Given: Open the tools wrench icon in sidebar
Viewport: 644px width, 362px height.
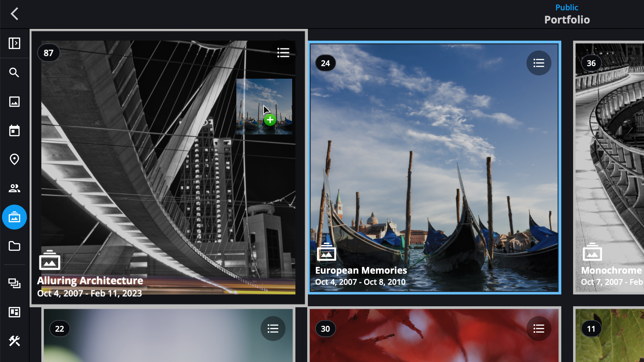Looking at the screenshot, I should point(14,341).
